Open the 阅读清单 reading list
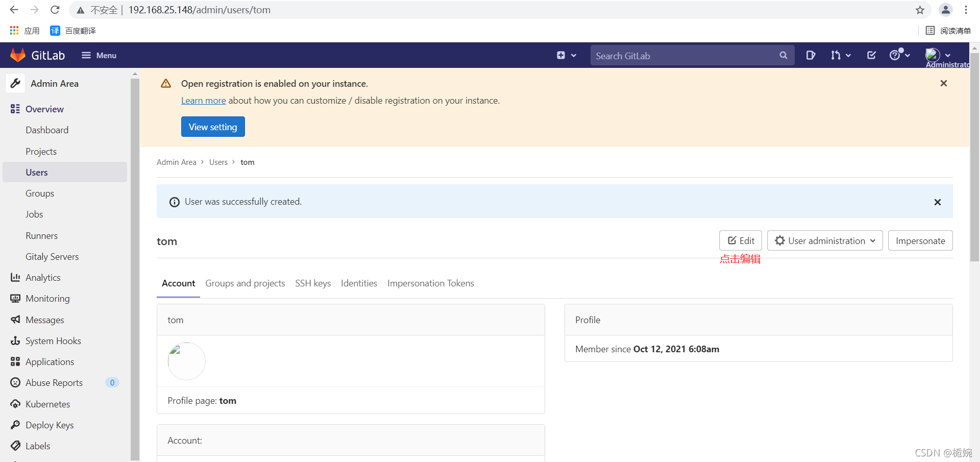The width and height of the screenshot is (980, 462). (948, 31)
